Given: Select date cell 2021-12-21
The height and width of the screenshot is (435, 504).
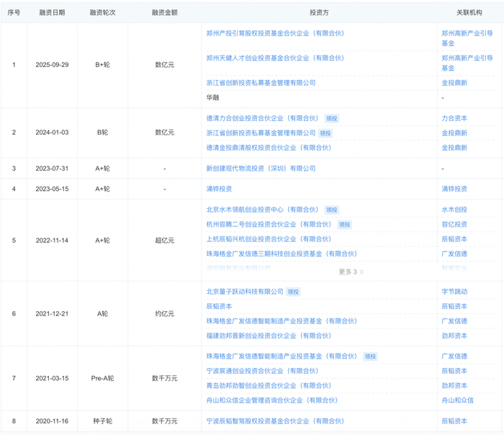Looking at the screenshot, I should (x=52, y=313).
